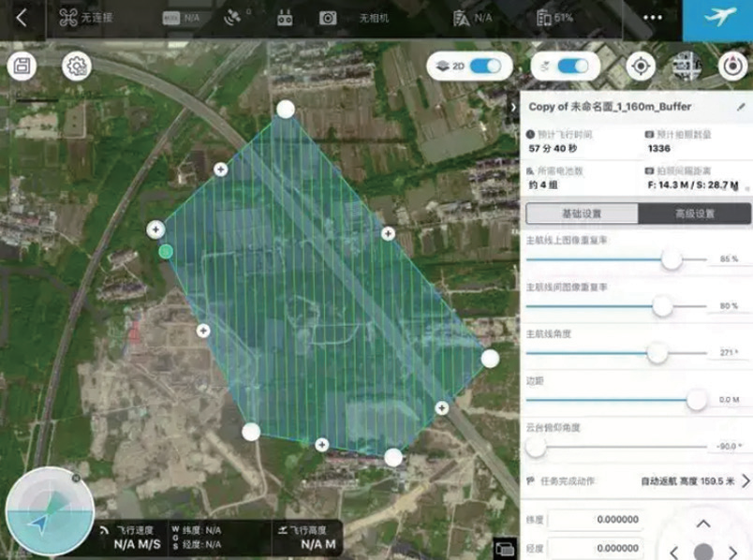Open the 任务完成动作 completion action chevron
The width and height of the screenshot is (753, 560).
[746, 480]
